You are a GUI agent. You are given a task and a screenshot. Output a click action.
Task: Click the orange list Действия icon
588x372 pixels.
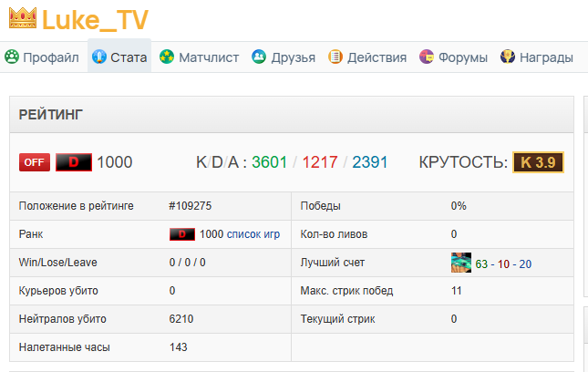pyautogui.click(x=335, y=57)
